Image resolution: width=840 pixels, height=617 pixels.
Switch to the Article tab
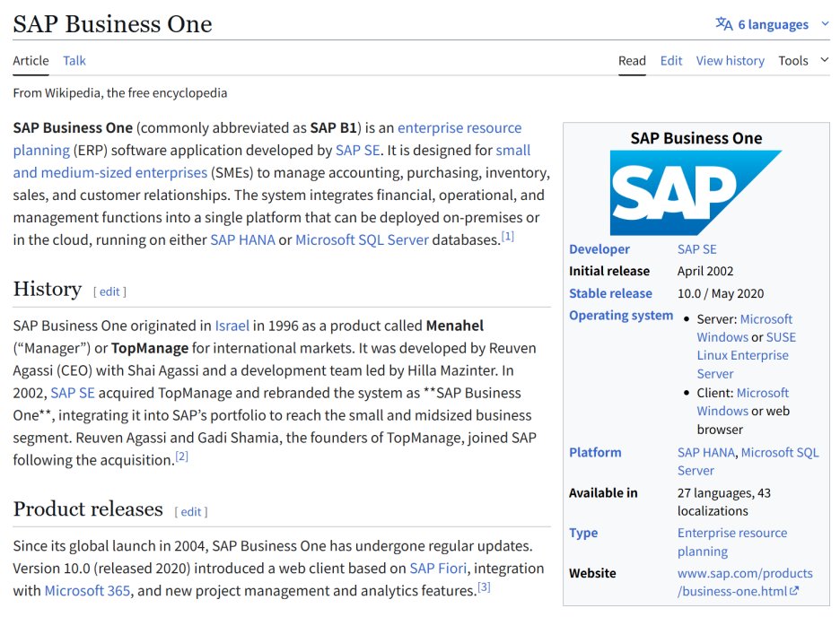31,60
